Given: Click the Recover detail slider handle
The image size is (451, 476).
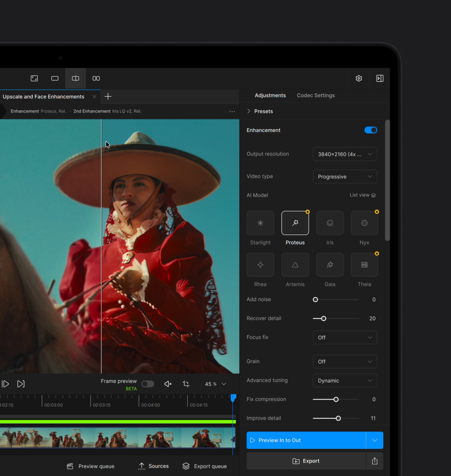Looking at the screenshot, I should (x=324, y=319).
